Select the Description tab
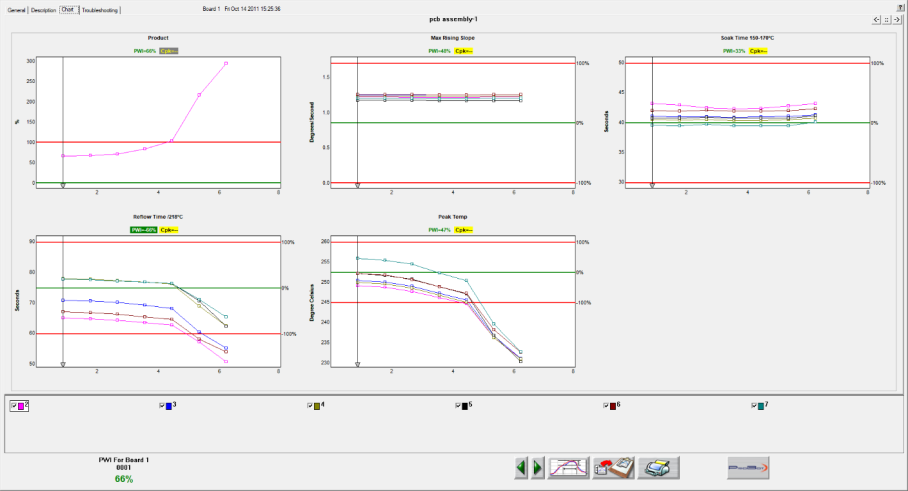908x491 pixels. (x=43, y=9)
